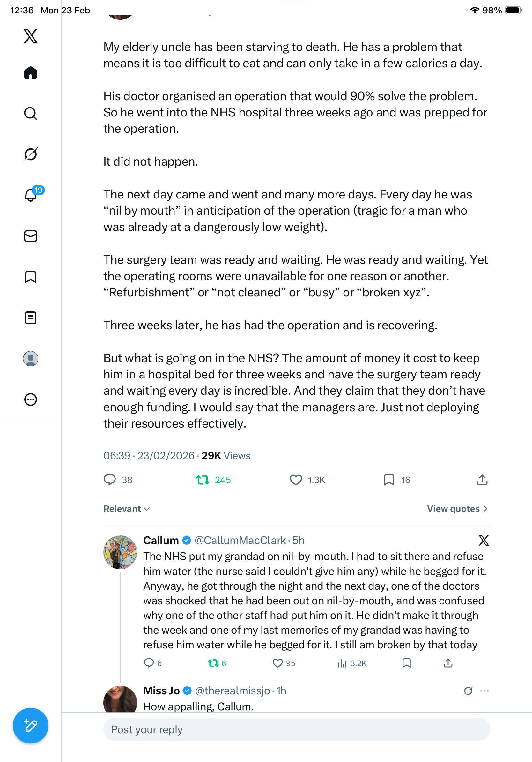532x762 pixels.
Task: Open Callum's profile picture
Action: pyautogui.click(x=120, y=552)
